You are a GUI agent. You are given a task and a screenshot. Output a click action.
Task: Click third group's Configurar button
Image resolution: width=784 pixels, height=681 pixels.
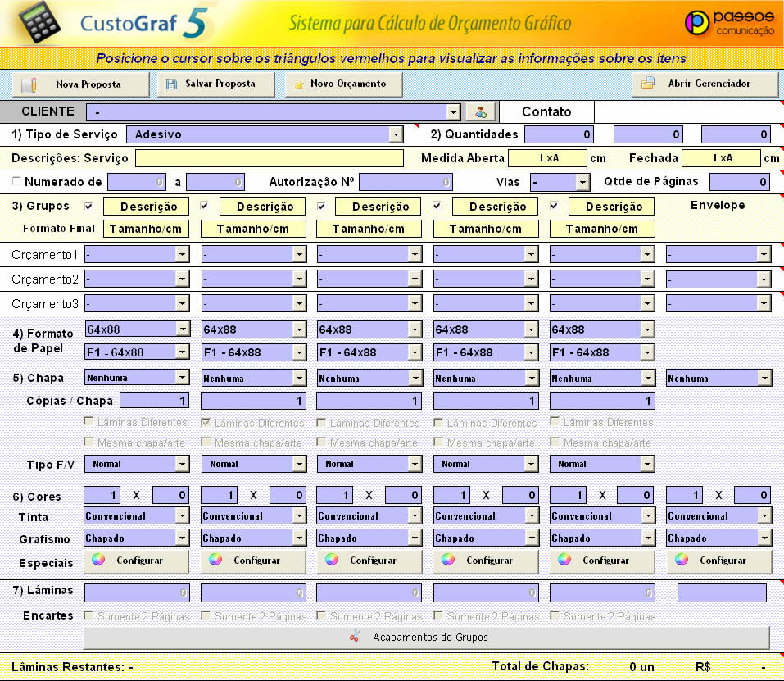click(x=369, y=561)
